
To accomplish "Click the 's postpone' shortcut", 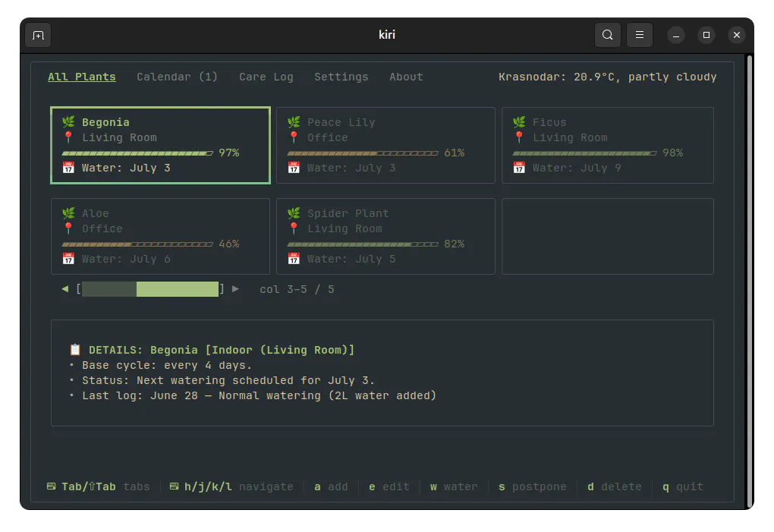I will [533, 486].
